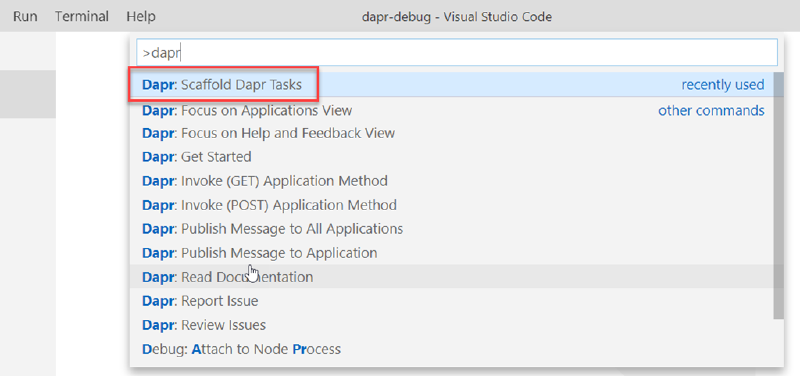Viewport: 800px width, 376px height.
Task: Select Dapr: Focus on Help and Feedback View
Action: point(452,133)
